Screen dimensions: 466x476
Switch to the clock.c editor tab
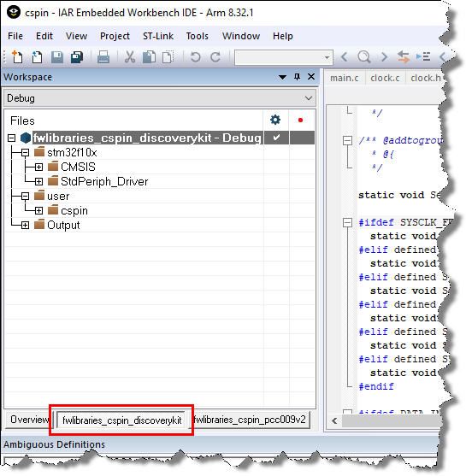385,78
